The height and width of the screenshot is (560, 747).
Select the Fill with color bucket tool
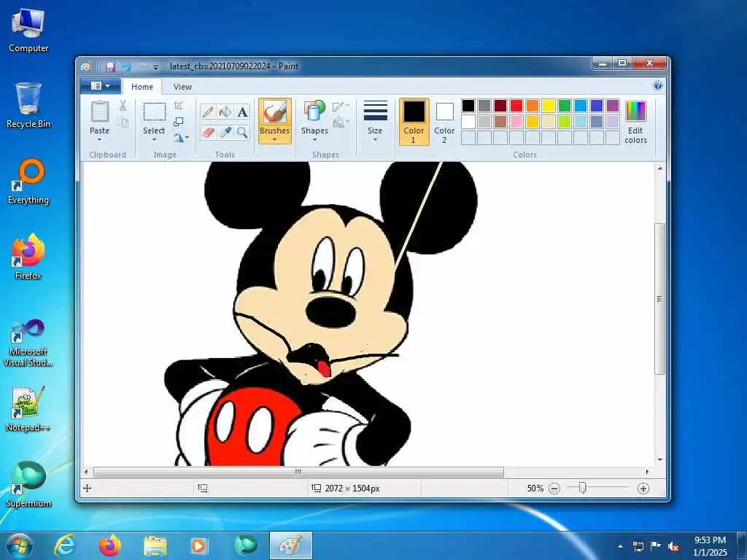(x=225, y=112)
